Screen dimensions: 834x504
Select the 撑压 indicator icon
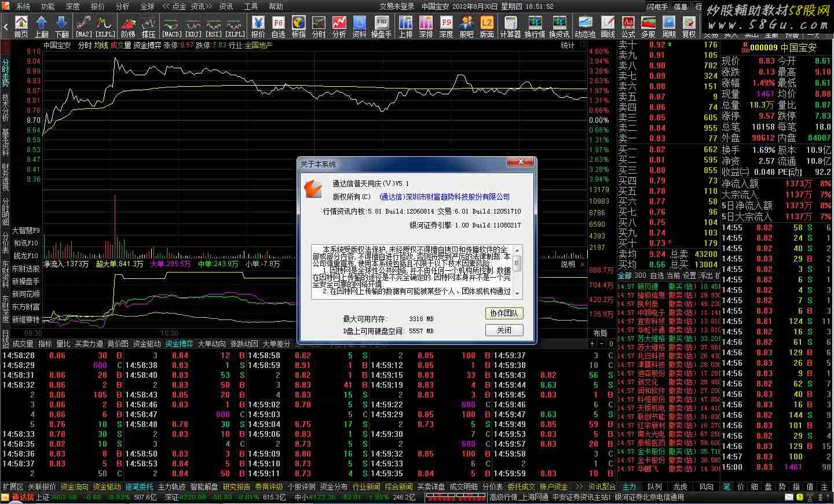[148, 27]
